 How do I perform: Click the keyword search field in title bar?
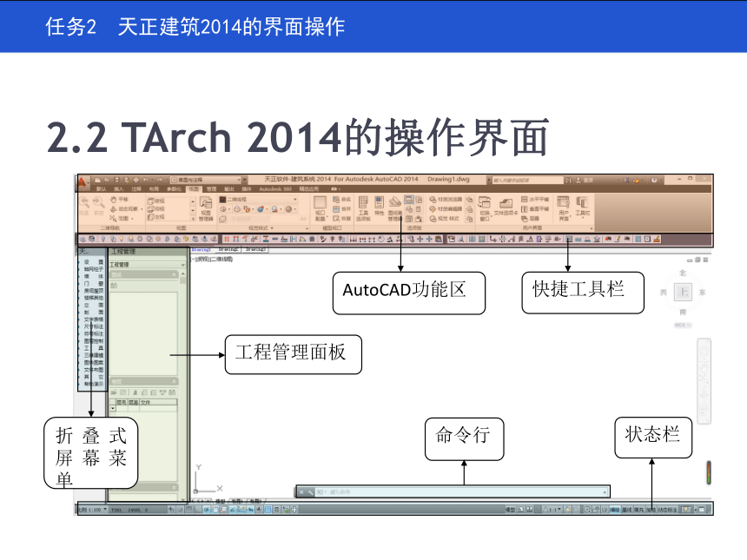(527, 180)
